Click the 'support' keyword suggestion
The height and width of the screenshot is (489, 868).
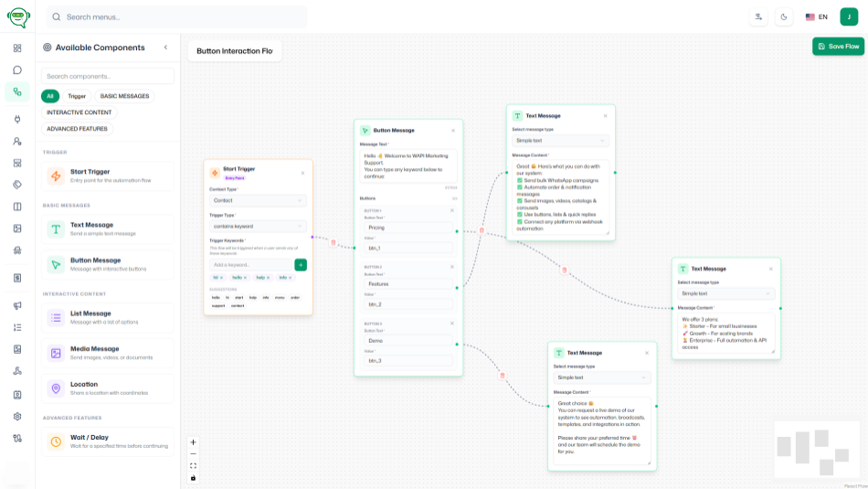coord(218,305)
